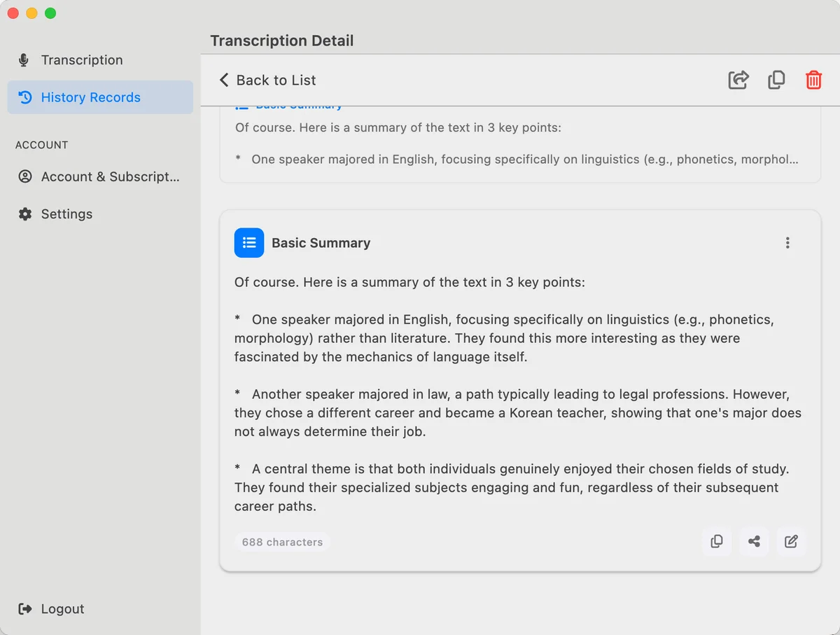Click the collapsed summary preview card above

pos(520,144)
